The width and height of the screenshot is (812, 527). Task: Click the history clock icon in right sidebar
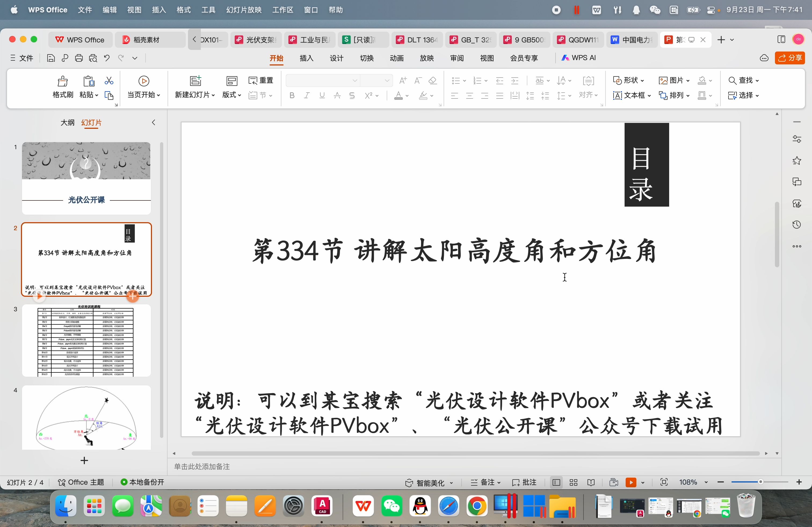coord(797,225)
